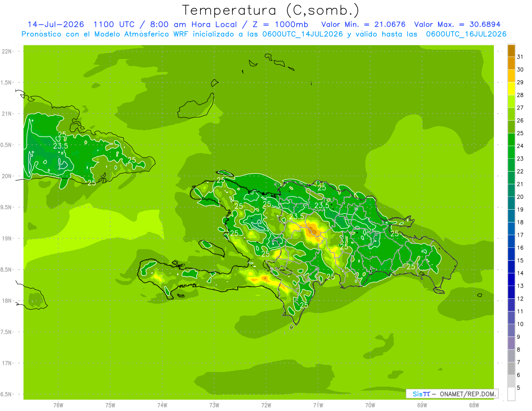The image size is (532, 411).
Task: Click the legend value "10"
Action: coord(520,324)
